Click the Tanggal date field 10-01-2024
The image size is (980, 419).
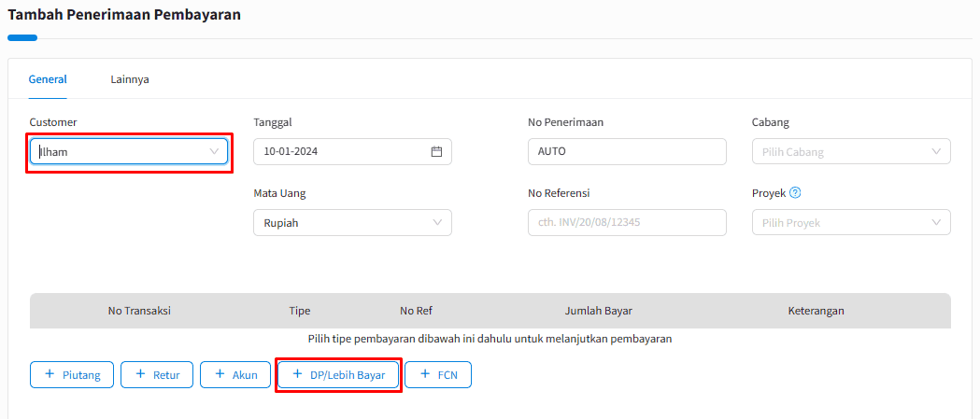tap(352, 152)
